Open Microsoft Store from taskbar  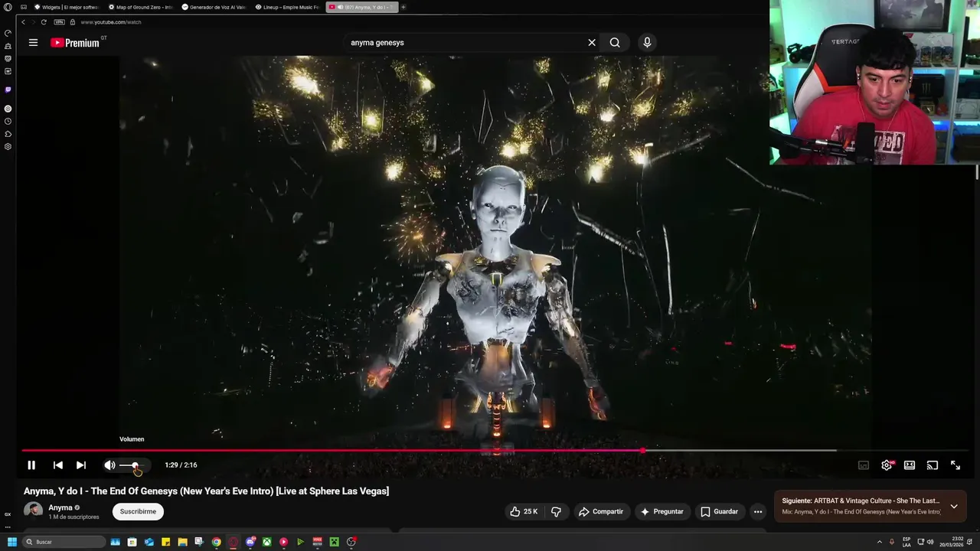pyautogui.click(x=132, y=542)
